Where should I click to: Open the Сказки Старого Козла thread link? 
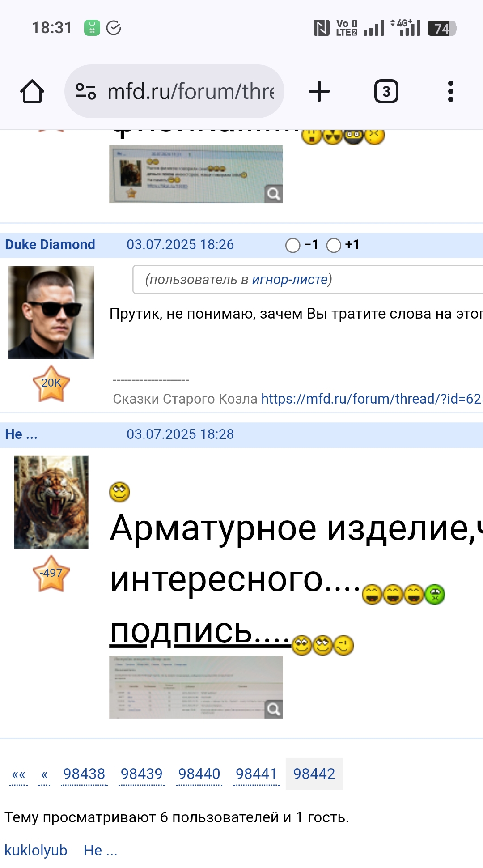click(x=372, y=399)
